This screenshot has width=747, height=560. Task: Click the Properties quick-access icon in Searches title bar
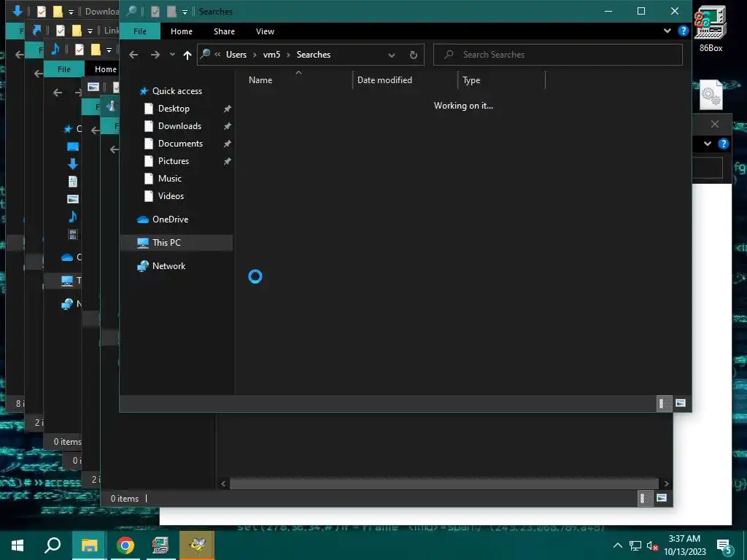(155, 12)
